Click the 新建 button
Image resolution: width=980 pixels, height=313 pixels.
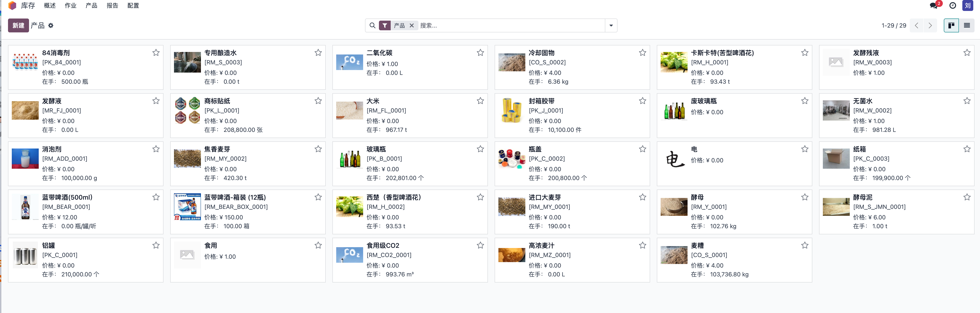click(x=18, y=25)
